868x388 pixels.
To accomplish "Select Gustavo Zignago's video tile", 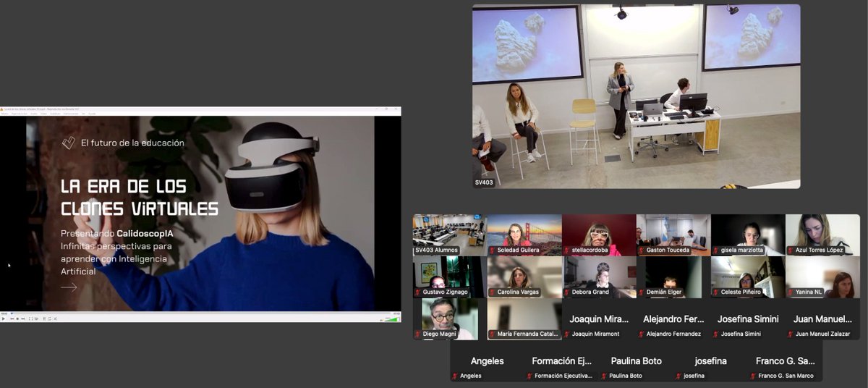I will pos(450,277).
